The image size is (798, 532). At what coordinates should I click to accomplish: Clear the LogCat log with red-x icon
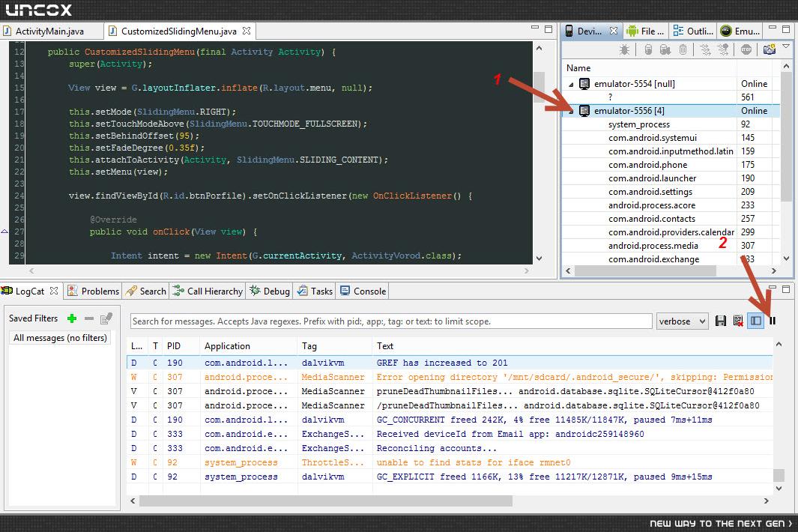[738, 321]
